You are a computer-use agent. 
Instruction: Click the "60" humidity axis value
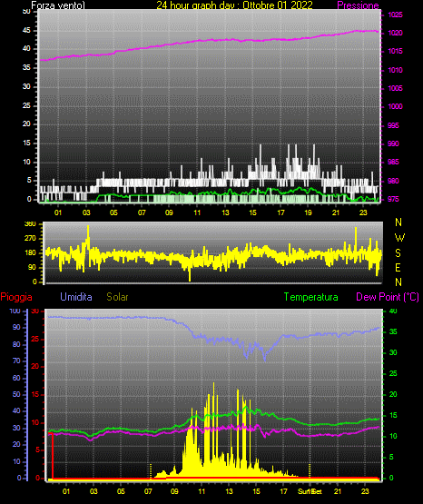tap(16, 379)
